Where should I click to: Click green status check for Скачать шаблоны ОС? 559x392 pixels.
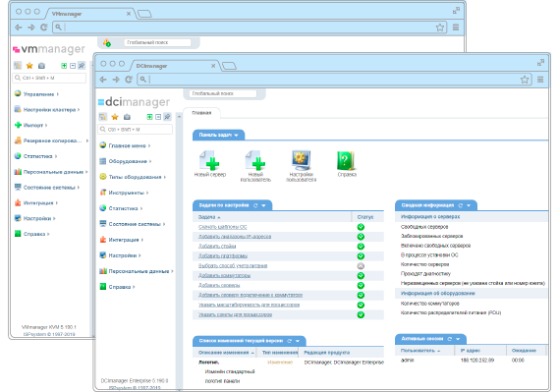click(361, 227)
